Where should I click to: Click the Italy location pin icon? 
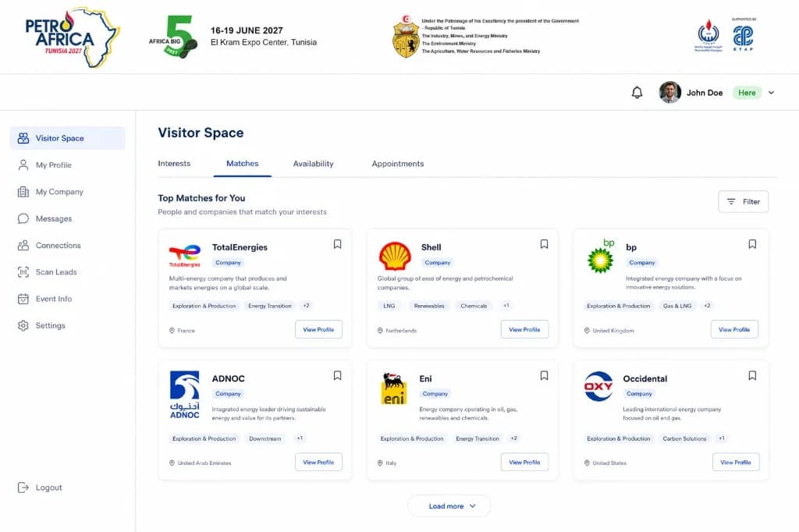coord(380,463)
